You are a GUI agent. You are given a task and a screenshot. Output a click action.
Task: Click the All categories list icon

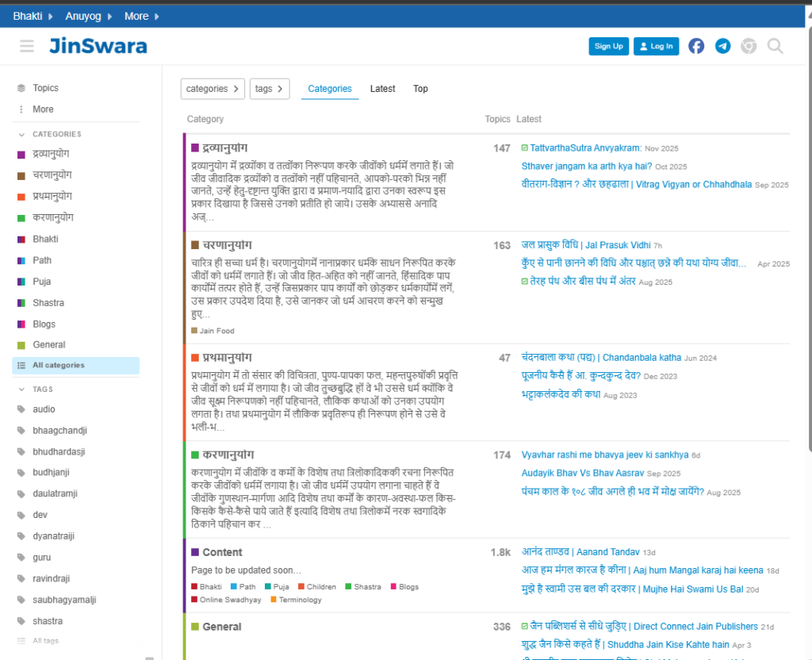[21, 365]
